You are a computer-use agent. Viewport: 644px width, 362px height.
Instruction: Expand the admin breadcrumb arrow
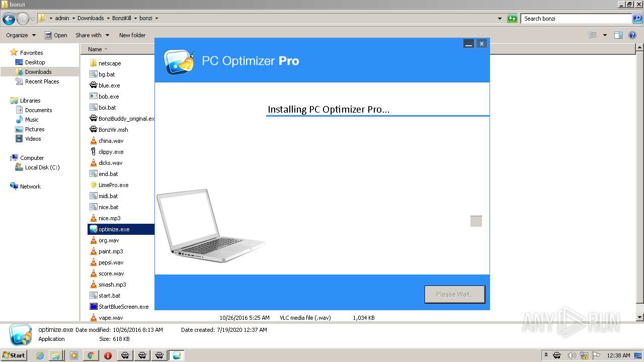click(x=73, y=18)
